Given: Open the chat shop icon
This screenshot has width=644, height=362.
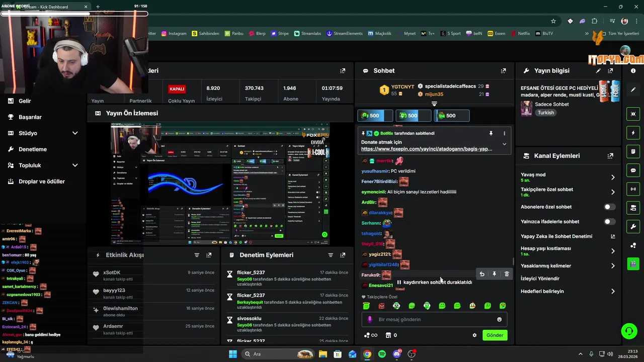Looking at the screenshot, I should [388, 335].
